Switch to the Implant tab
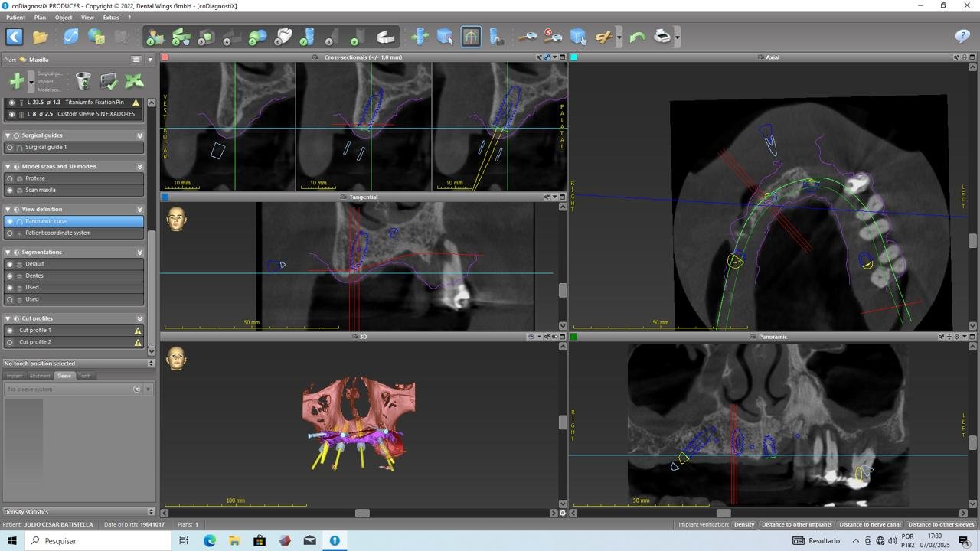This screenshot has height=551, width=980. (15, 376)
